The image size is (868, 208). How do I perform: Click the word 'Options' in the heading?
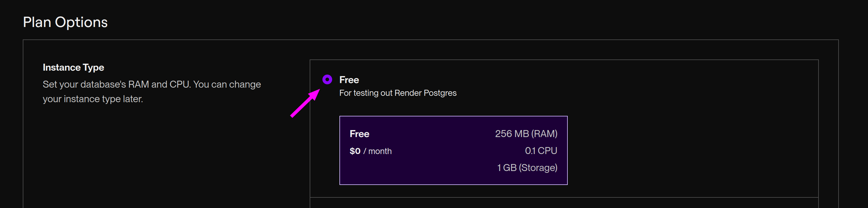point(81,22)
